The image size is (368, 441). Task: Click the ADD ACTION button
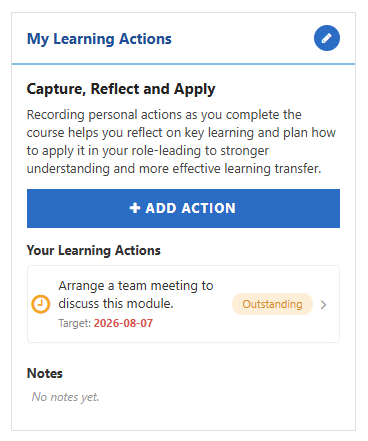coord(183,208)
